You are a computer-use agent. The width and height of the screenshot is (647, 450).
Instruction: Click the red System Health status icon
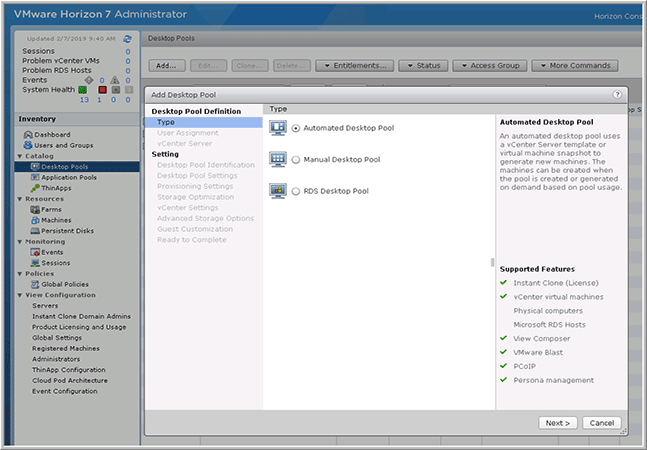tap(102, 90)
